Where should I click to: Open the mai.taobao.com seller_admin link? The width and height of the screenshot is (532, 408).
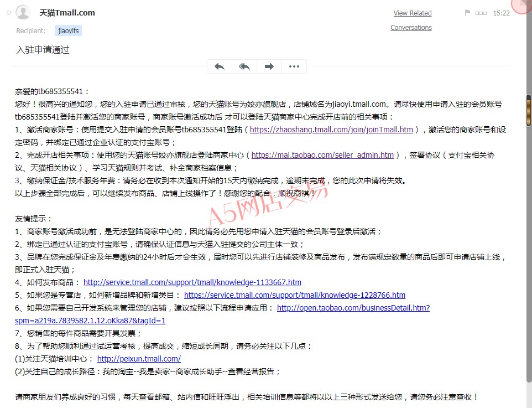322,155
